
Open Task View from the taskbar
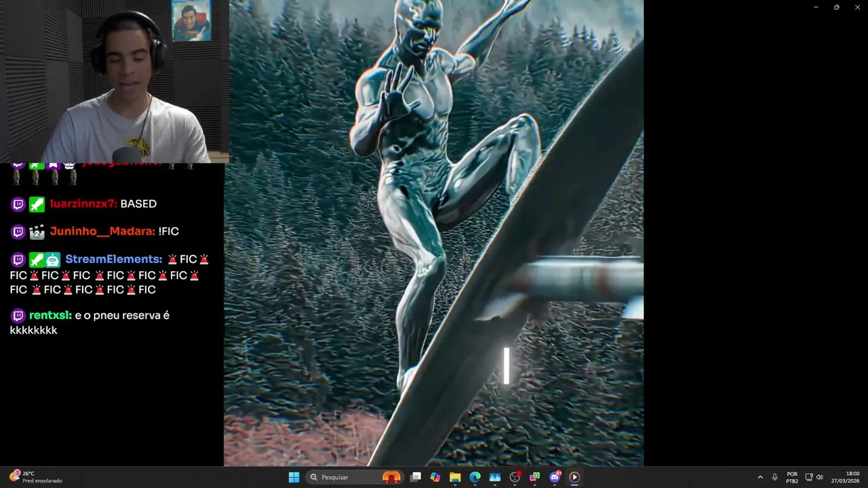click(416, 477)
